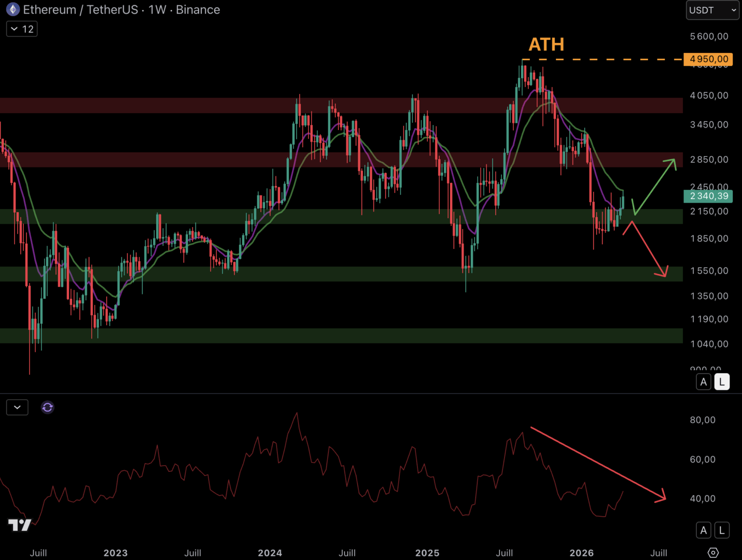Expand the collapsed 12 indicators legend

pyautogui.click(x=22, y=29)
